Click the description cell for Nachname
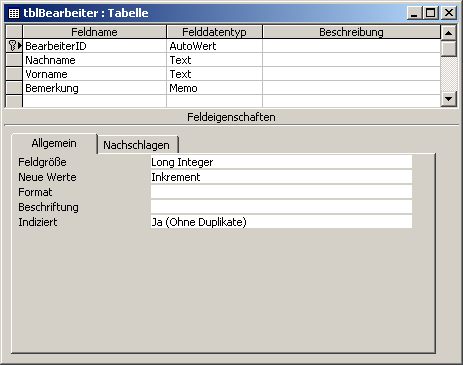This screenshot has height=365, width=463. click(x=351, y=60)
